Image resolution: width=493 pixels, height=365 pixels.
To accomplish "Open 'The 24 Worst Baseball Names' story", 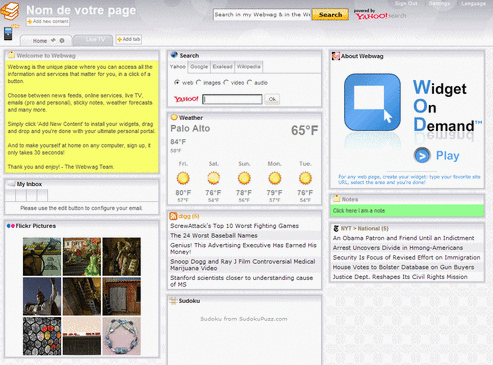I will tap(214, 235).
